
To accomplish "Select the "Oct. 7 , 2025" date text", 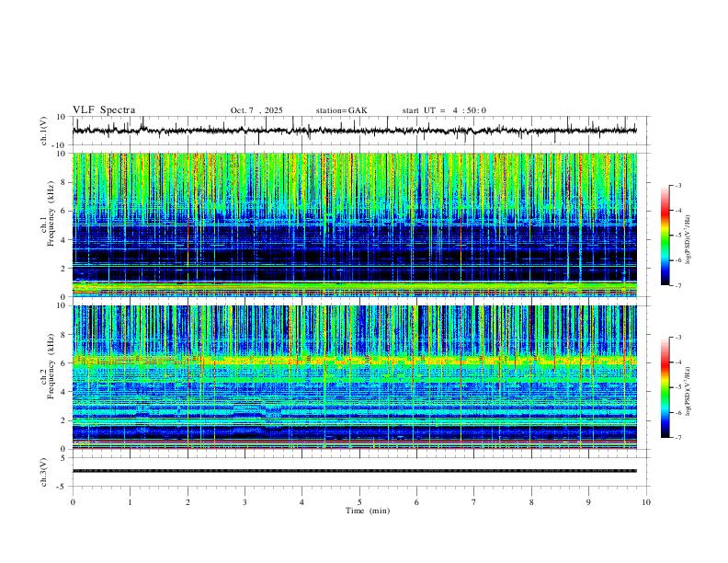I will [x=256, y=110].
